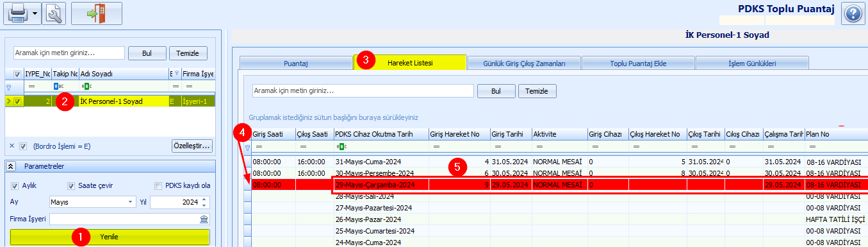Click the Özelleştir button

point(192,146)
